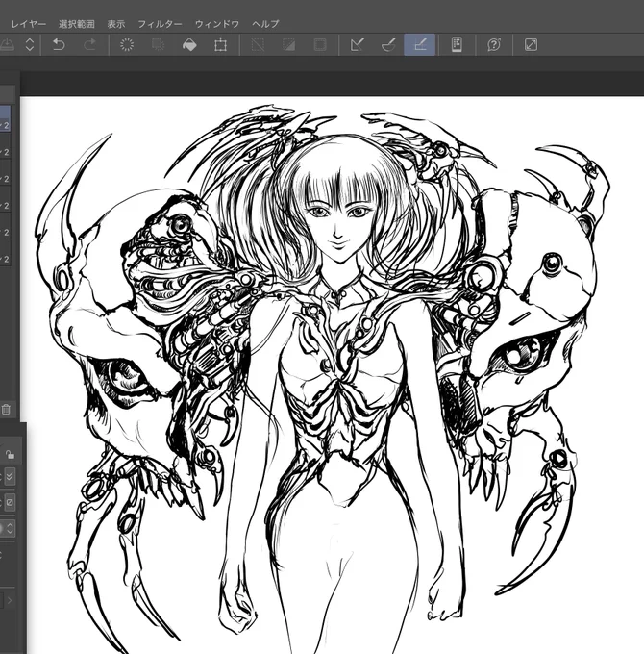
Task: Click the Clear (dotted circle) icon
Action: click(127, 44)
